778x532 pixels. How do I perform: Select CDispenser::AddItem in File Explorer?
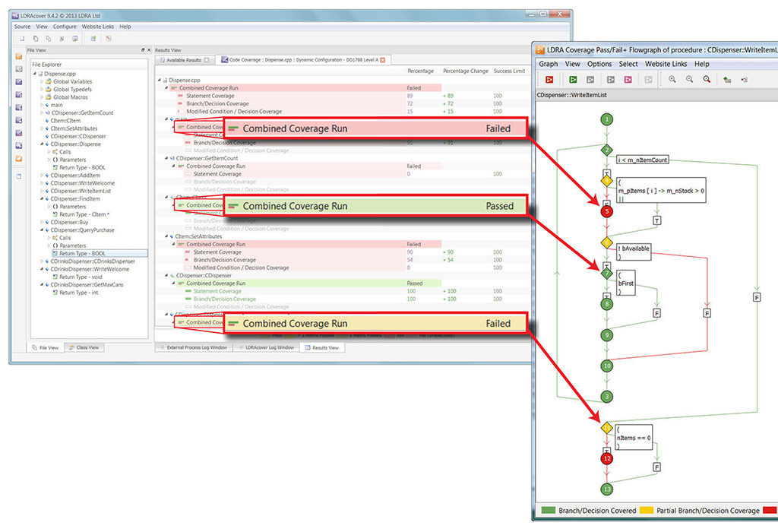tap(75, 176)
